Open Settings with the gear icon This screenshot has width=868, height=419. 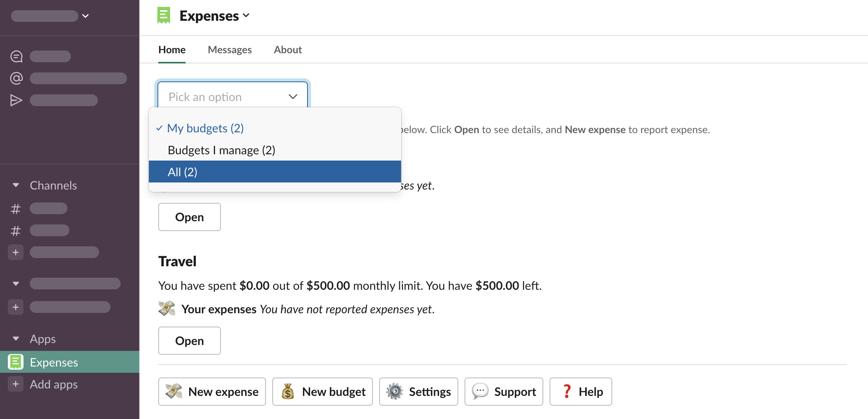(x=418, y=392)
